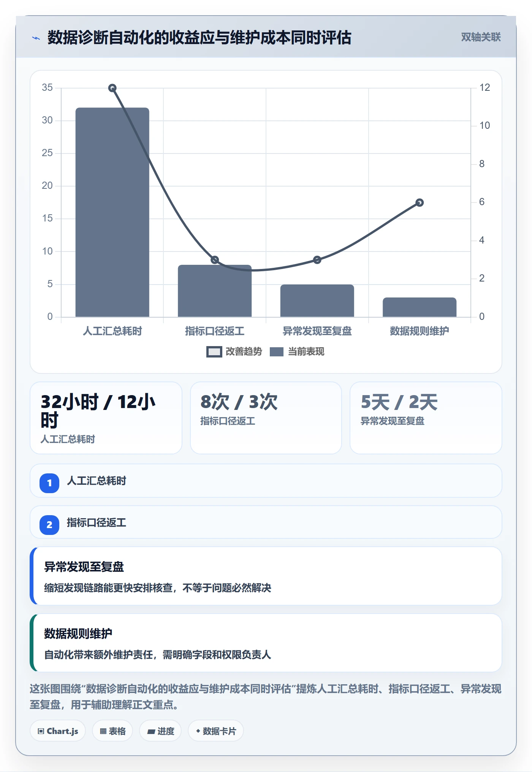Click the 当前表现 legend label
The width and height of the screenshot is (532, 772).
(x=306, y=352)
